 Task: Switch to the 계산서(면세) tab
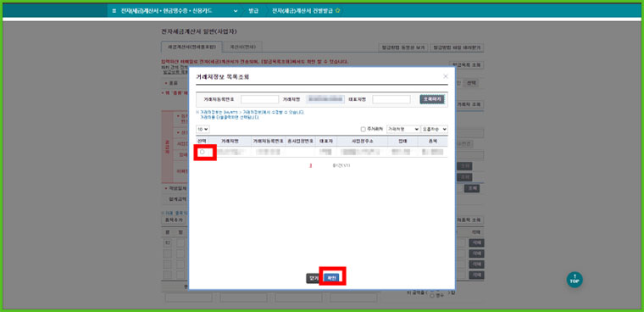(x=242, y=47)
